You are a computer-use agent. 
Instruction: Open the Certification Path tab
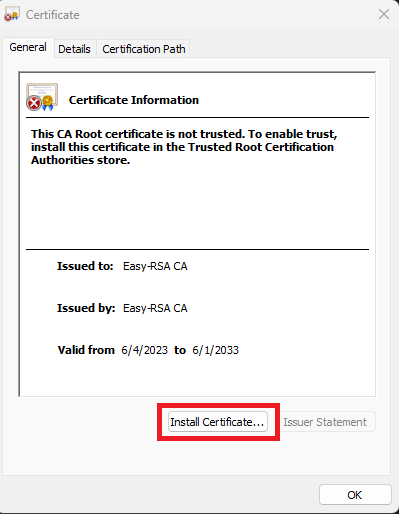pyautogui.click(x=144, y=49)
